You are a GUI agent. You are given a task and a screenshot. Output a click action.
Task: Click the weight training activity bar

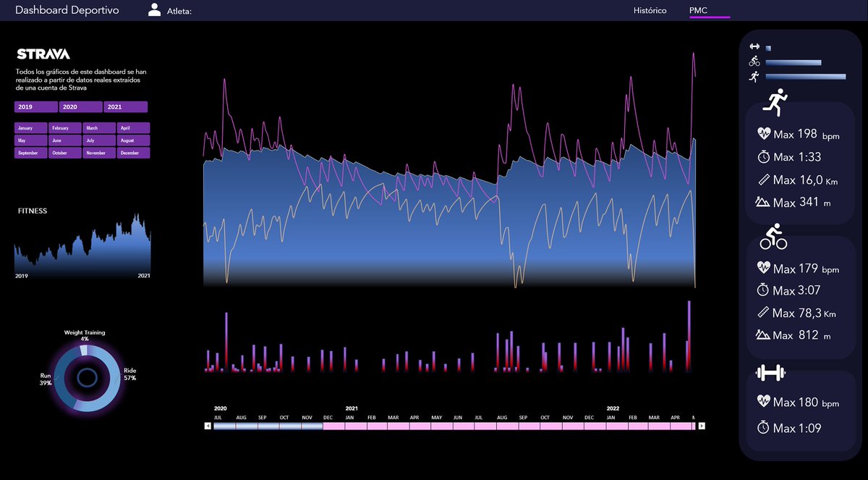pos(768,48)
